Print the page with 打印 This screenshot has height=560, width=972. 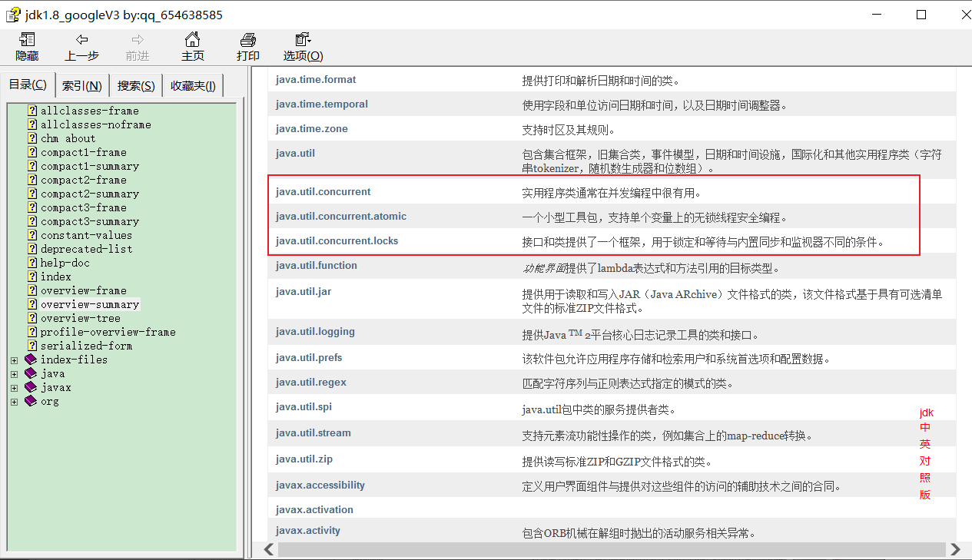click(x=247, y=47)
